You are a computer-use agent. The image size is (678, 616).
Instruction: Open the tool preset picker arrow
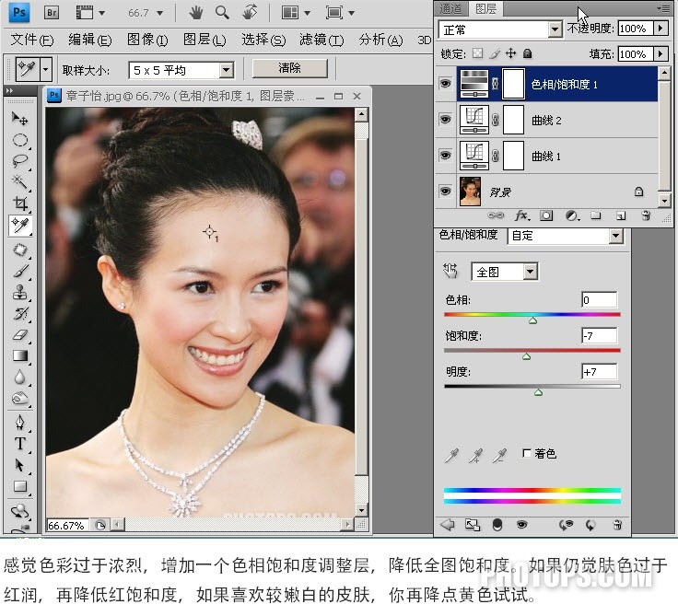click(x=46, y=69)
